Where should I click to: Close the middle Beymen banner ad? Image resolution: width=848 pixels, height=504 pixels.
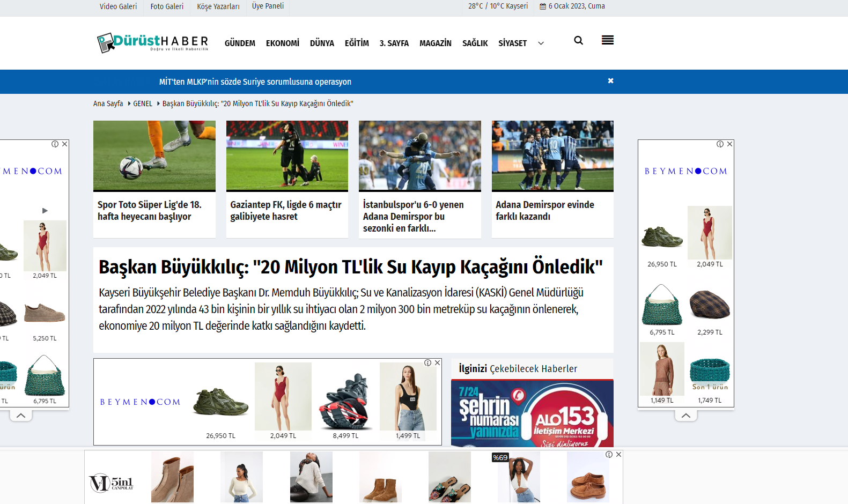(x=438, y=363)
